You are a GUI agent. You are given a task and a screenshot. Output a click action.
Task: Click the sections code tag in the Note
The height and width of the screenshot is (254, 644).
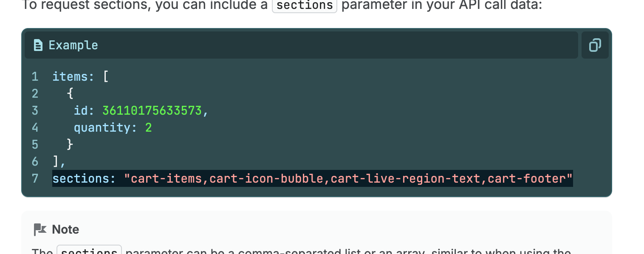click(89, 251)
